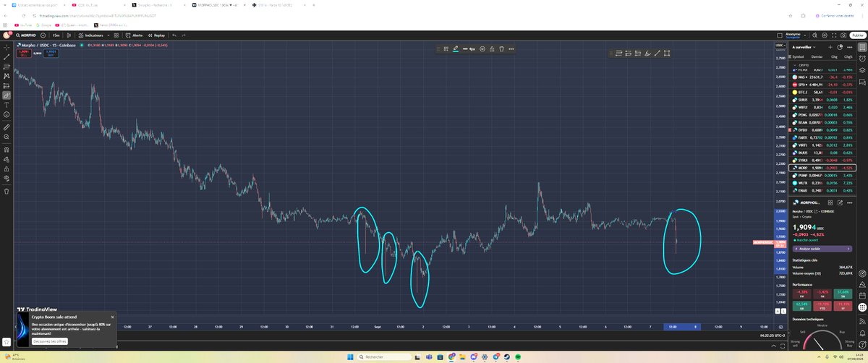Click Découvrez les offres button
868x363 pixels.
pos(50,341)
